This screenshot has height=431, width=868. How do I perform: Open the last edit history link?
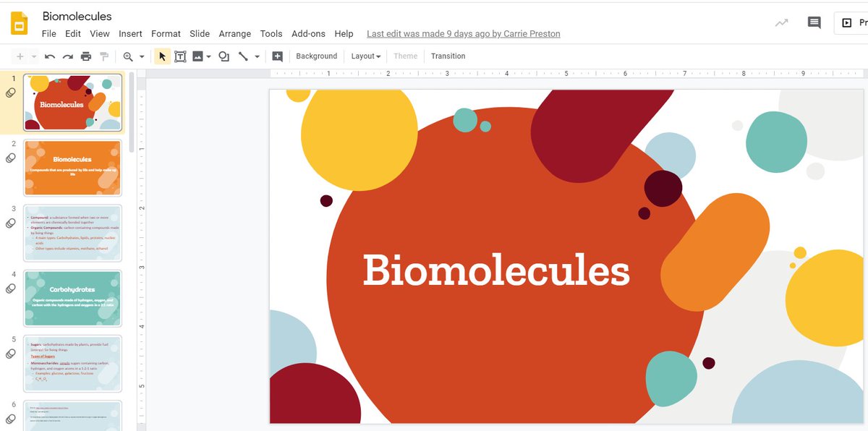point(464,34)
